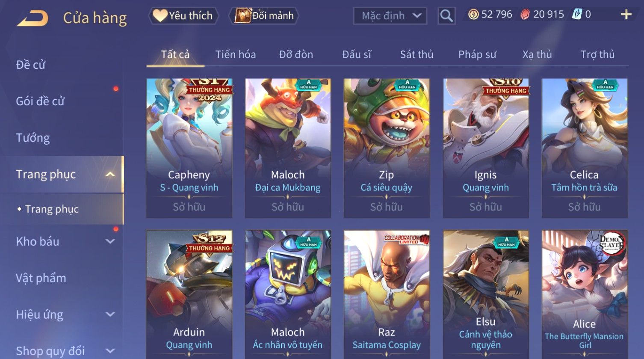Expand the Kho báu sidebar section
The height and width of the screenshot is (359, 644).
(x=110, y=242)
